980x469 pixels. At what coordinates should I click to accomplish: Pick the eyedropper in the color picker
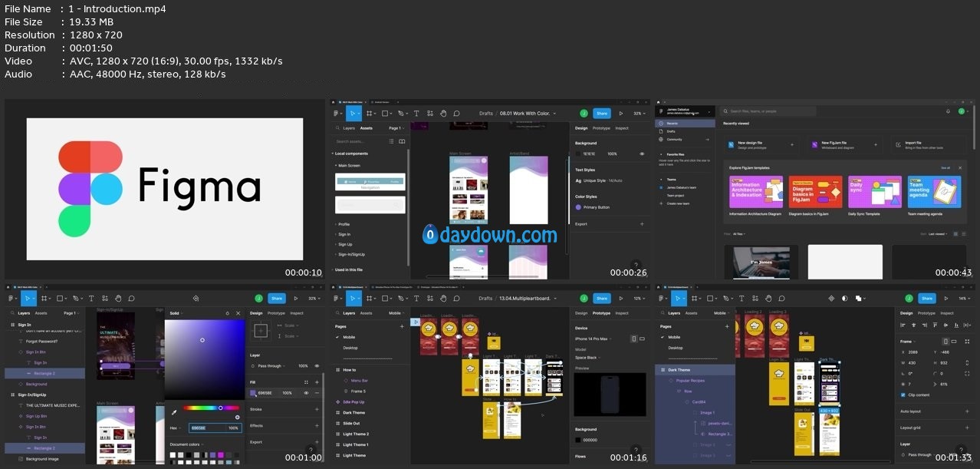click(x=174, y=411)
